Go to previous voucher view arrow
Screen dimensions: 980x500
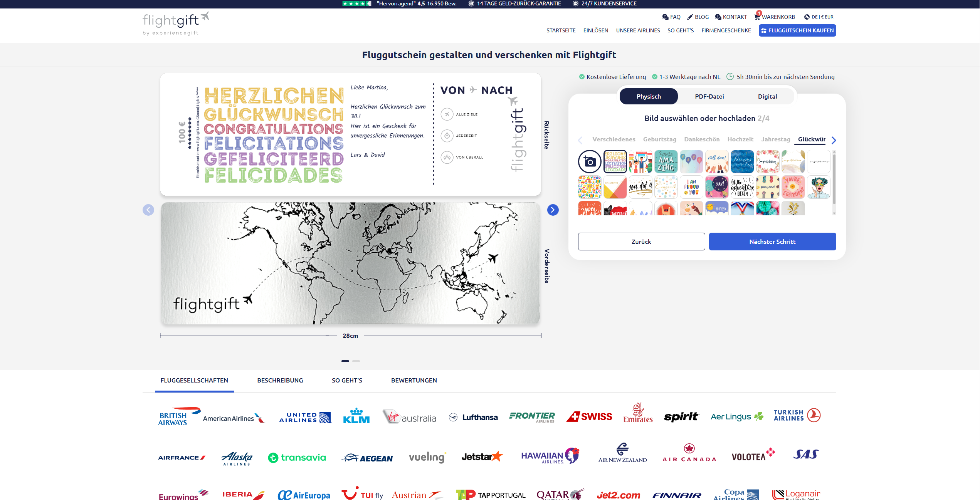(148, 210)
